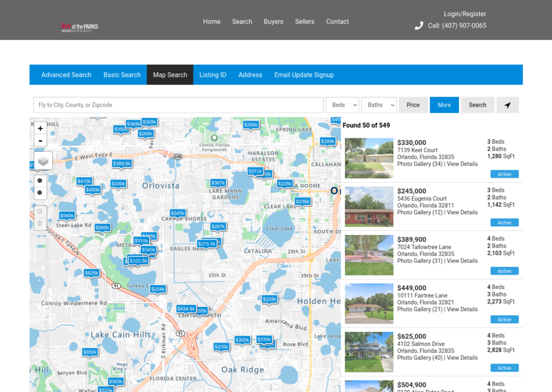Viewport: 552px width, 392px height.
Task: Open Photo Gallery (21) for Fairtree Lane
Action: click(x=419, y=310)
